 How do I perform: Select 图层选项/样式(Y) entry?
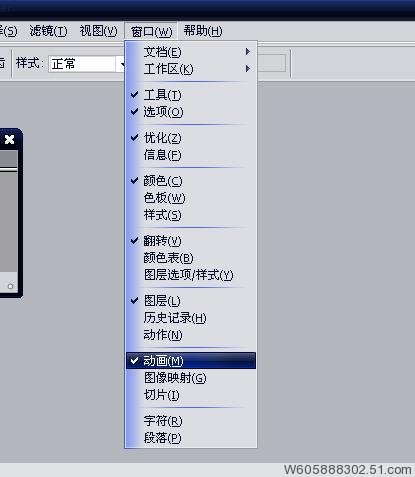tap(191, 275)
